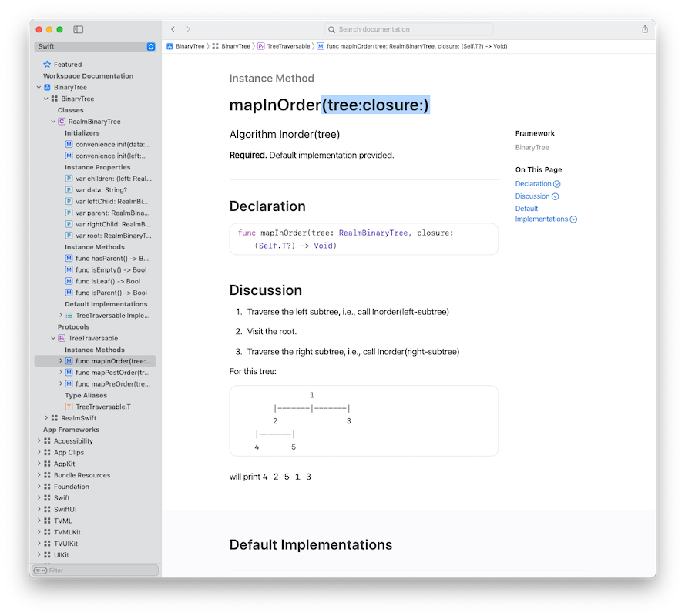Viewport: 685px width, 616px height.
Task: Expand func mapPostOrder in the sidebar
Action: 61,372
